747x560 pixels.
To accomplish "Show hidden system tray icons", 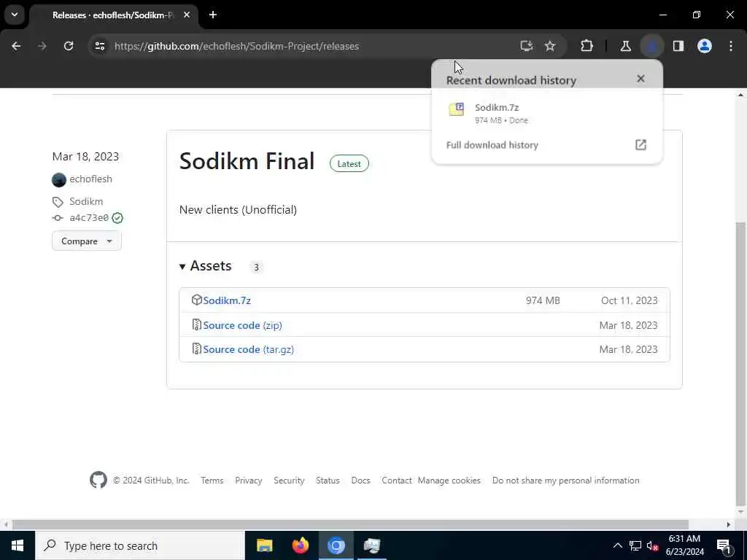I will [617, 545].
